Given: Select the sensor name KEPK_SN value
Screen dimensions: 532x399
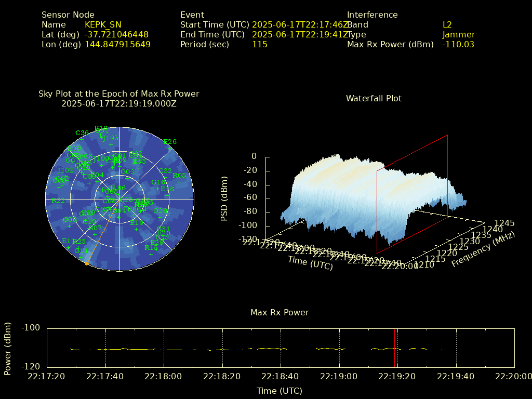Looking at the screenshot, I should [x=103, y=24].
